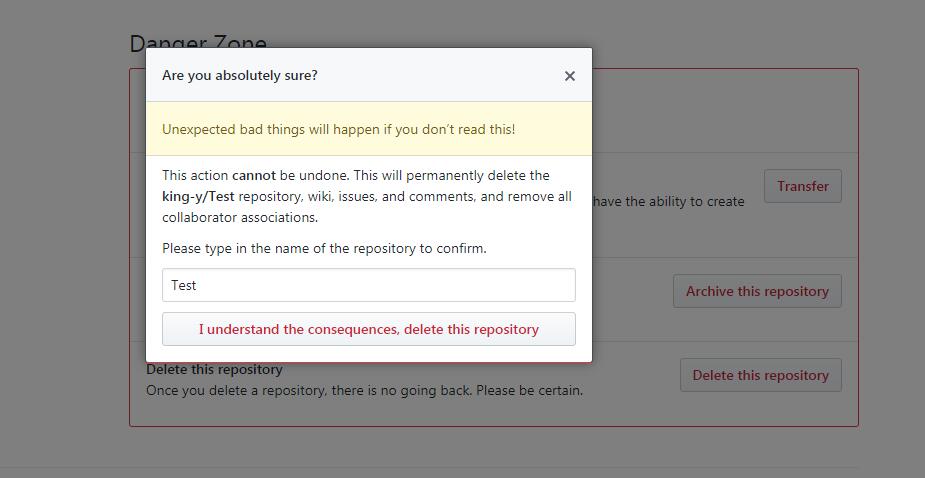Click 'Once you delete a repository' description text

364,390
